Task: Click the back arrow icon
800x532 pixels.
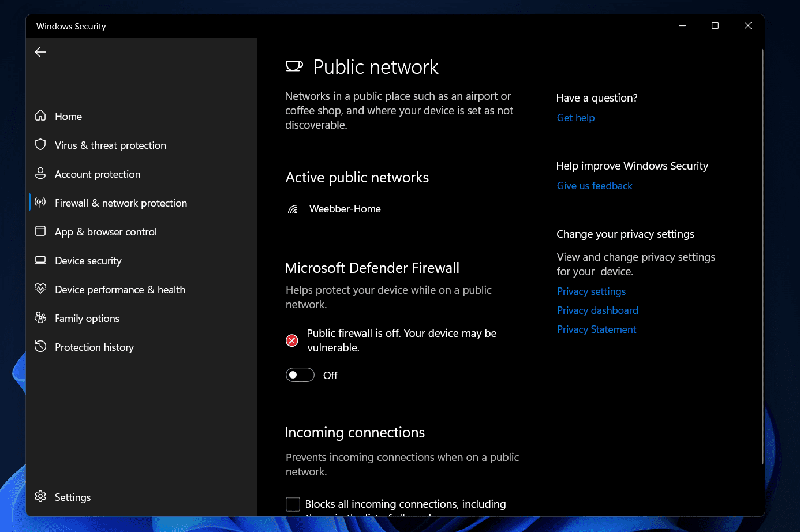Action: click(40, 52)
